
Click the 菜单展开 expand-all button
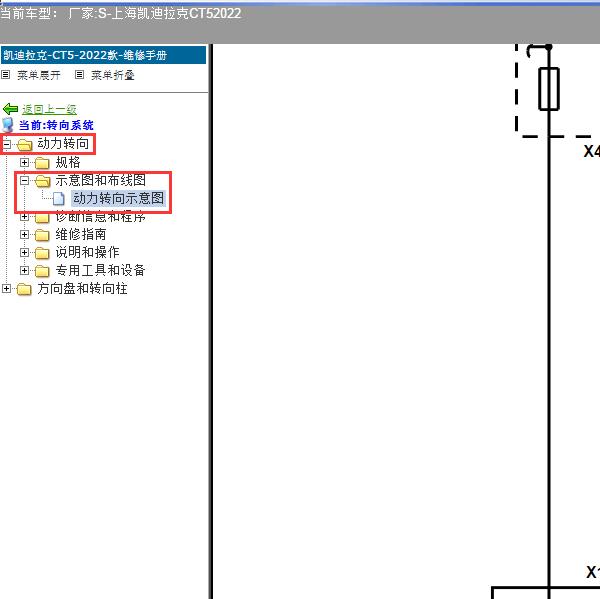coord(39,75)
